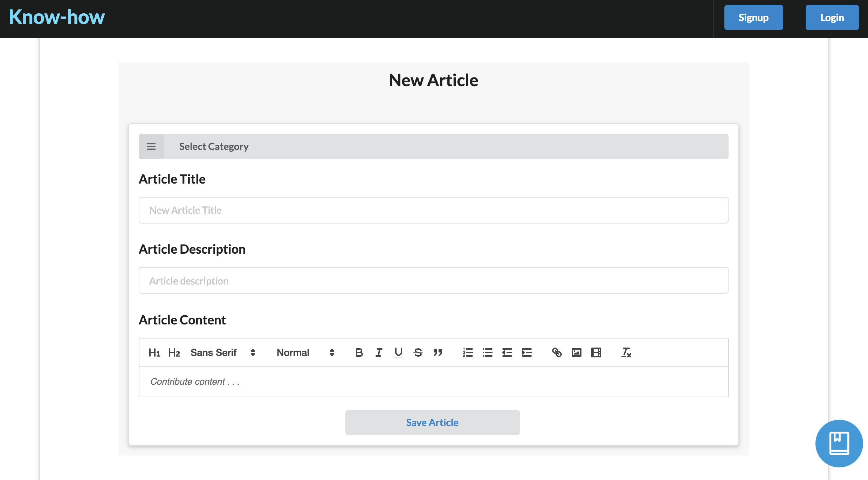The width and height of the screenshot is (868, 480).
Task: Start a bulleted list
Action: tap(487, 352)
